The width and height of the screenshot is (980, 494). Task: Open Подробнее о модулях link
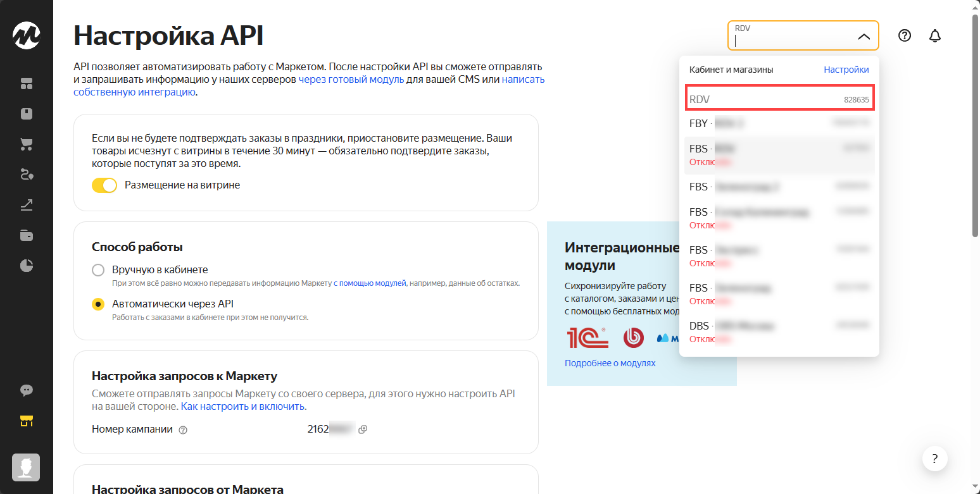(610, 363)
